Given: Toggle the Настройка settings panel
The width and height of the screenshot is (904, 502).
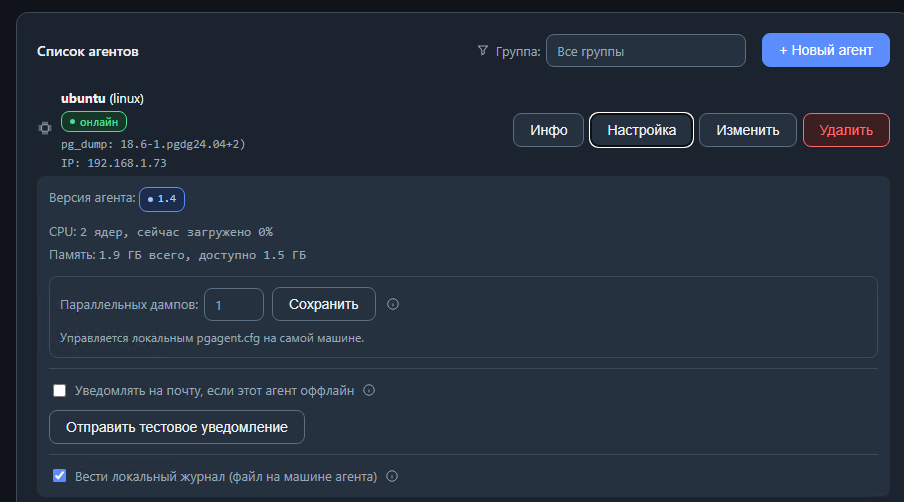Looking at the screenshot, I should pyautogui.click(x=641, y=130).
